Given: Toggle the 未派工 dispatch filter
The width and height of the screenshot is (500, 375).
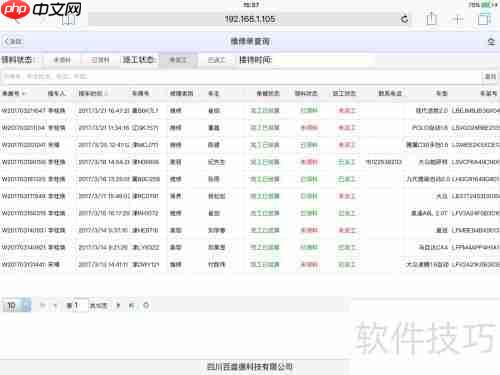Looking at the screenshot, I should coord(178,60).
